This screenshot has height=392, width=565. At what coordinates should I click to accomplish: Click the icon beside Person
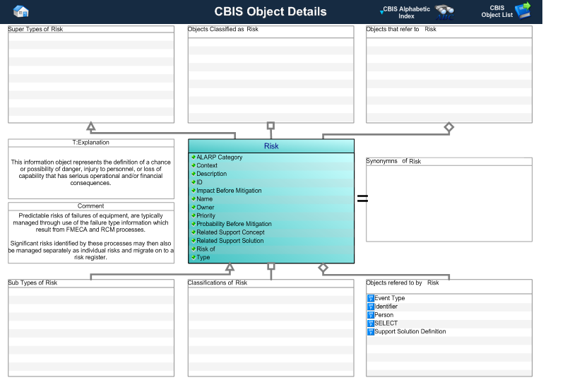click(x=370, y=314)
